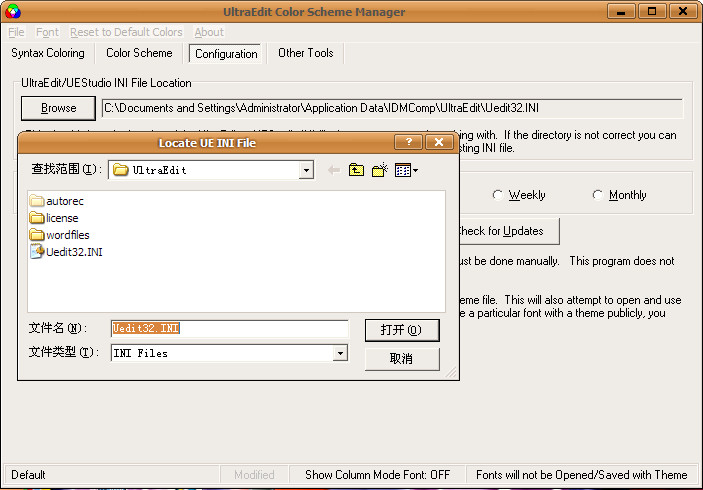Expand the look-in UltraEdit folder dropdown

[x=306, y=170]
